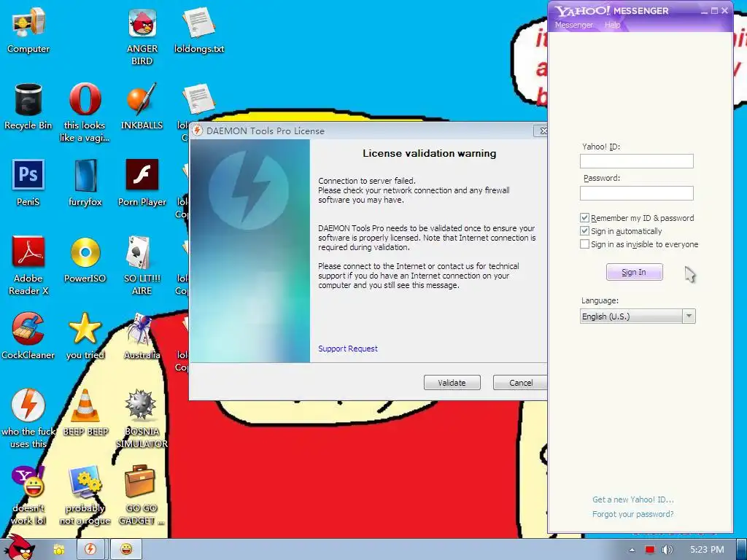Toggle Sign in automatically checkbox
Image resolution: width=747 pixels, height=560 pixels.
tap(584, 231)
